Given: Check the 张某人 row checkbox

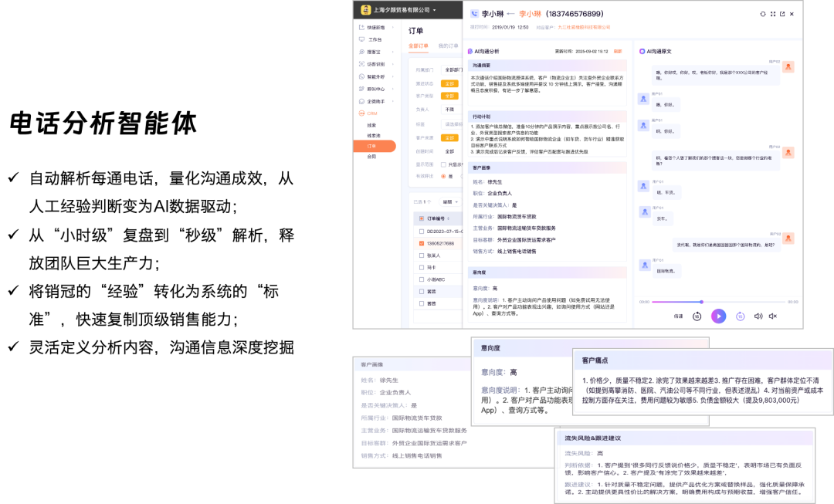Looking at the screenshot, I should click(422, 255).
